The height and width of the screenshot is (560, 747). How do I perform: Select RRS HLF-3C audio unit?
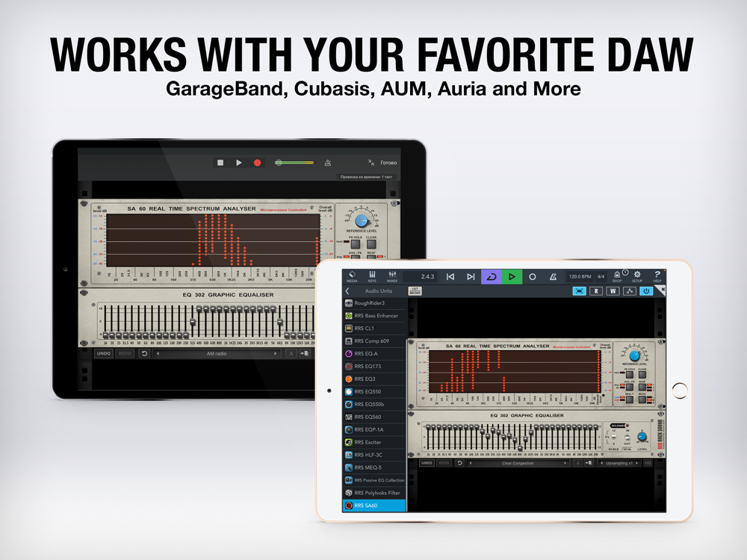coord(374,455)
